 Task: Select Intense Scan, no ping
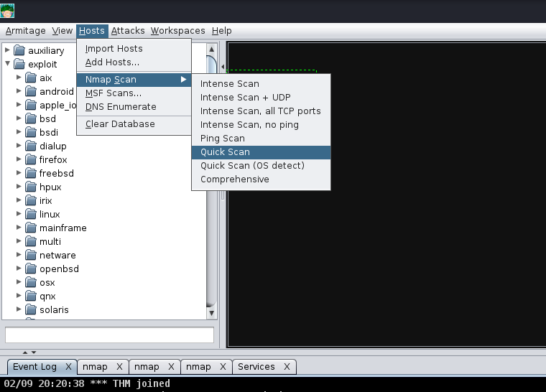pos(261,125)
